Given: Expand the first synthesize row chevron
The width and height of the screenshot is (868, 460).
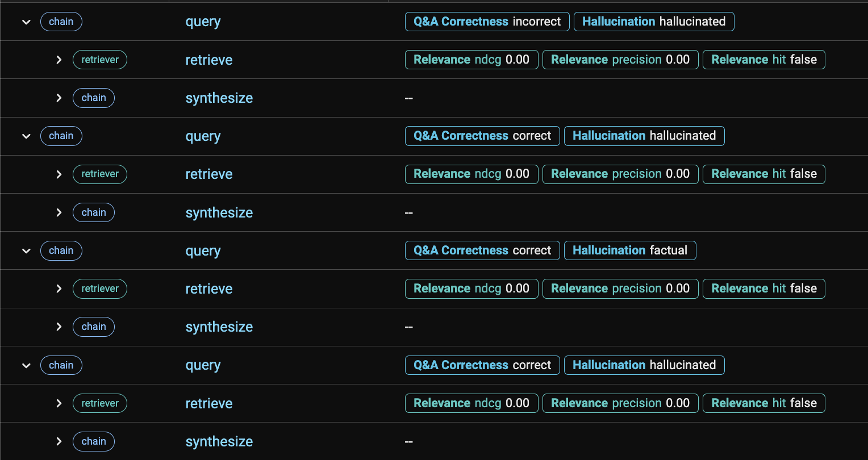Looking at the screenshot, I should (59, 98).
